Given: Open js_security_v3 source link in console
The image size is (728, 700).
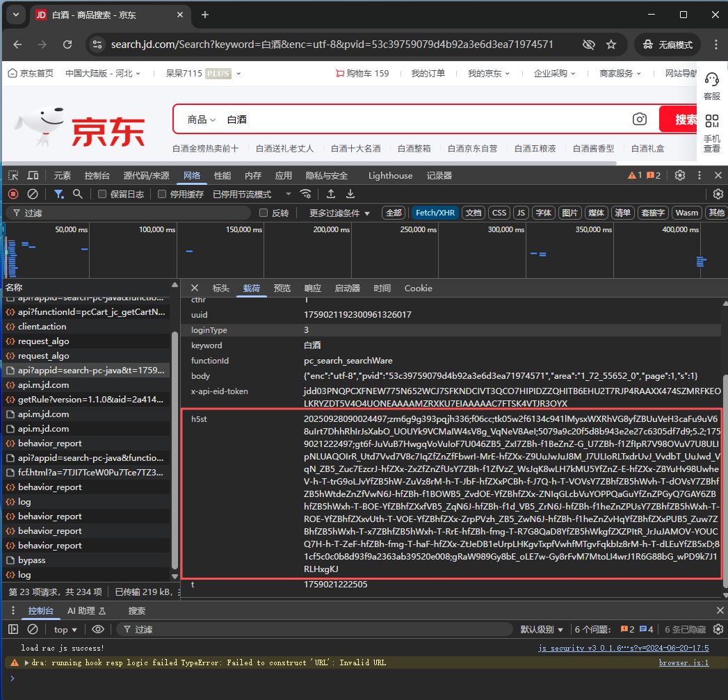Looking at the screenshot, I should tap(624, 648).
